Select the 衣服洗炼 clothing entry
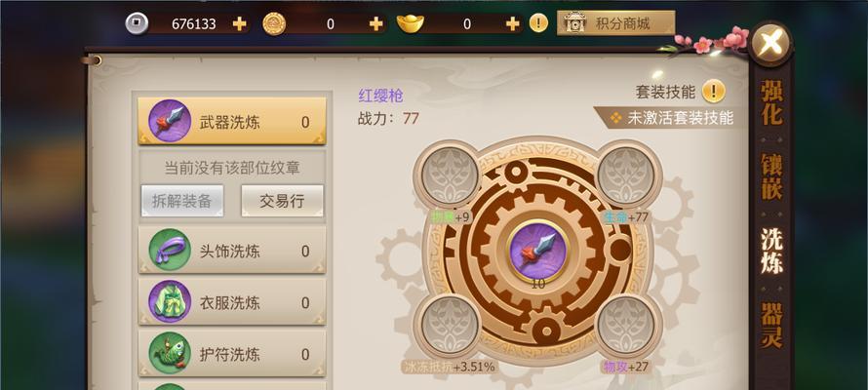 pos(232,302)
